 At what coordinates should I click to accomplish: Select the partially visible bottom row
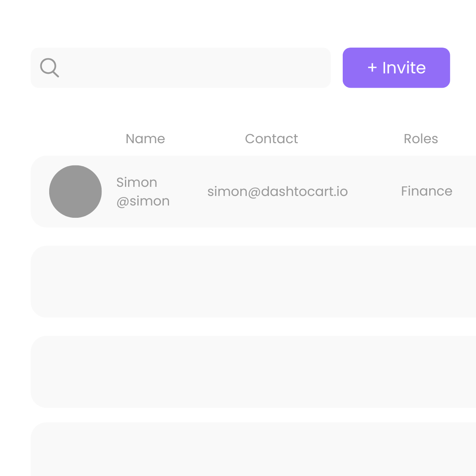pos(253,449)
